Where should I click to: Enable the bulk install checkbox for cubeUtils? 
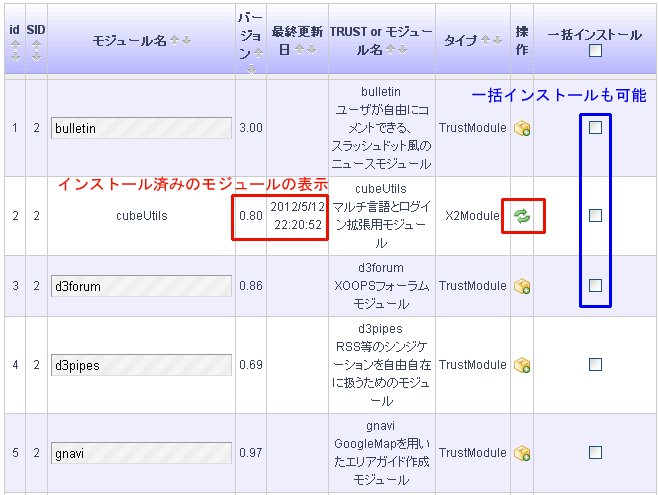596,215
